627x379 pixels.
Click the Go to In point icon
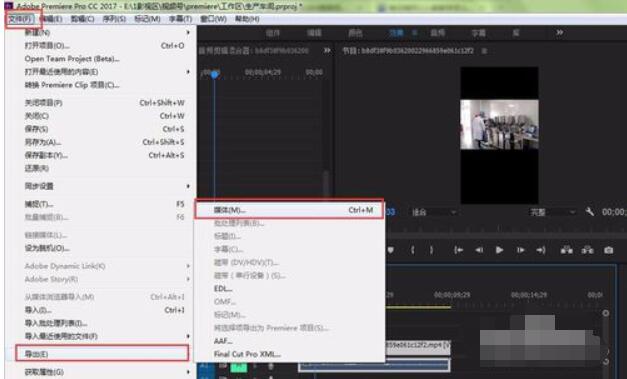pyautogui.click(x=458, y=250)
